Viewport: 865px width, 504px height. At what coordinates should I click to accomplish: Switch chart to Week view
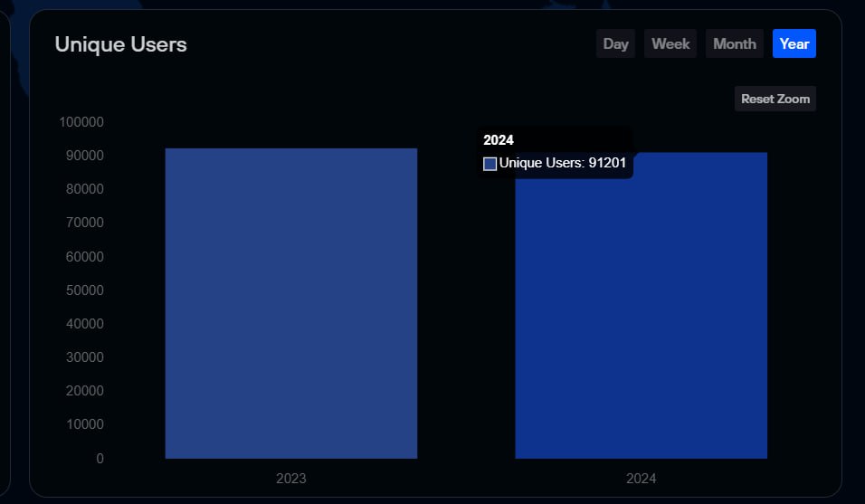pyautogui.click(x=670, y=43)
